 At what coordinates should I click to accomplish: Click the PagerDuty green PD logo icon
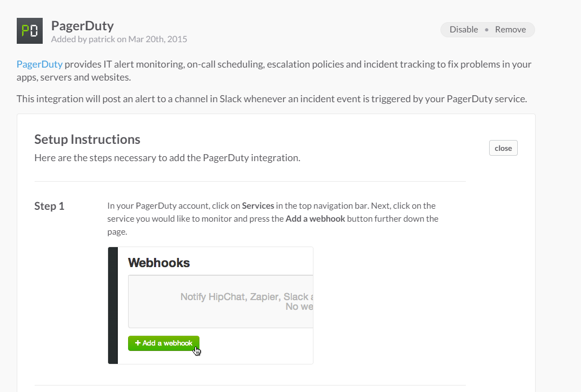tap(30, 31)
